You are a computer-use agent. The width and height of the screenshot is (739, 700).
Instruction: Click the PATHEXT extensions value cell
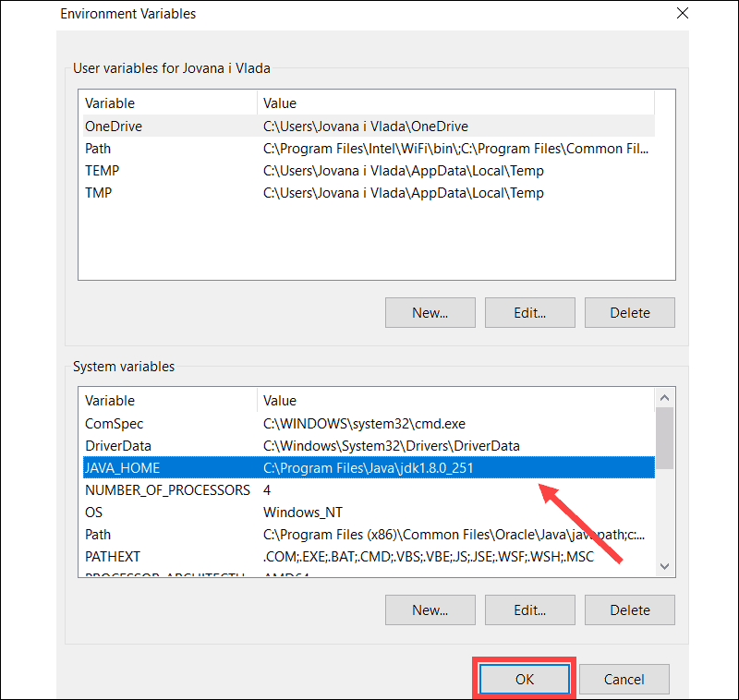[x=429, y=556]
